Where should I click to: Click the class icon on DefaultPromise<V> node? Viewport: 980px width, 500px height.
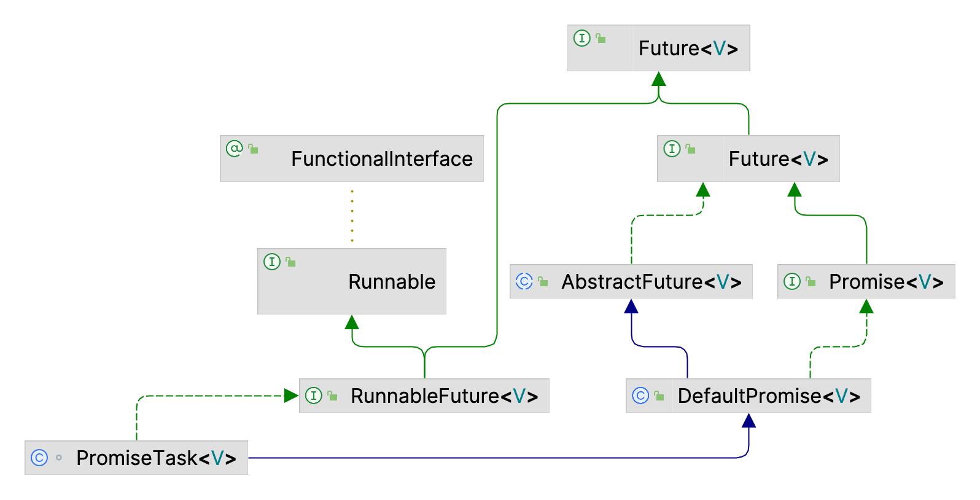pos(640,396)
